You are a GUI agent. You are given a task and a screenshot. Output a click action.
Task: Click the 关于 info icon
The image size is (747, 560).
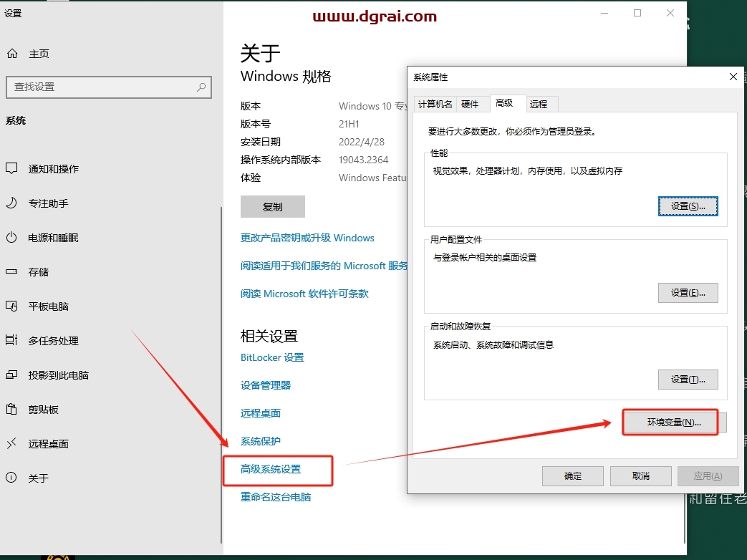pos(11,478)
